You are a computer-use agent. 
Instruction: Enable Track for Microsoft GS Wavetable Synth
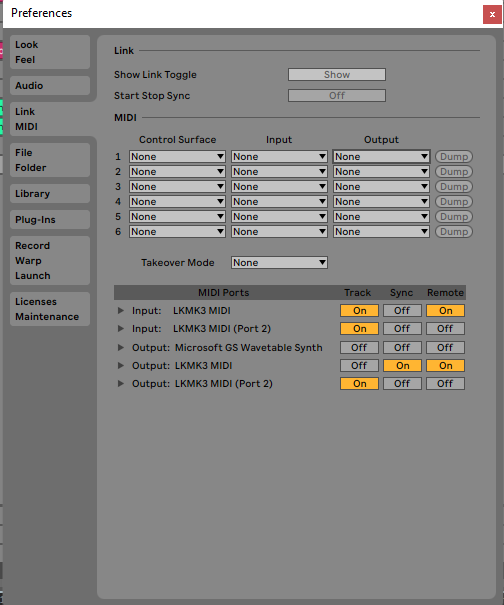coord(359,348)
